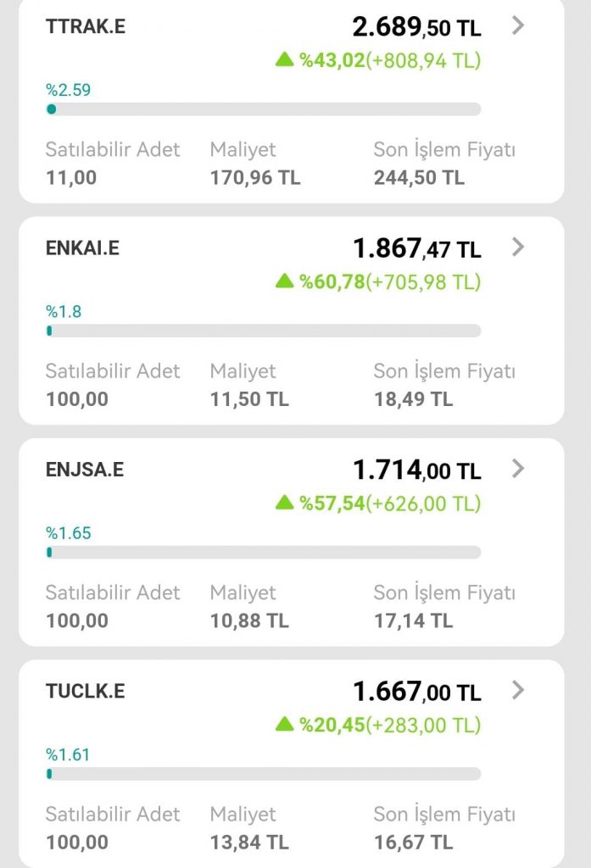Screen dimensions: 591x868
Task: Click ENKAI.E green up-triangle icon
Action: (284, 281)
